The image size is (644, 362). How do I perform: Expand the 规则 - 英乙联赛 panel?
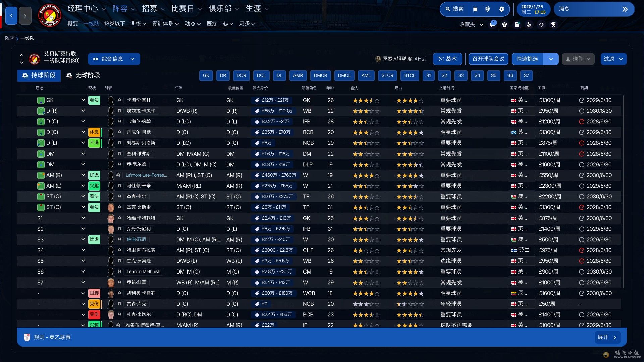tap(607, 337)
